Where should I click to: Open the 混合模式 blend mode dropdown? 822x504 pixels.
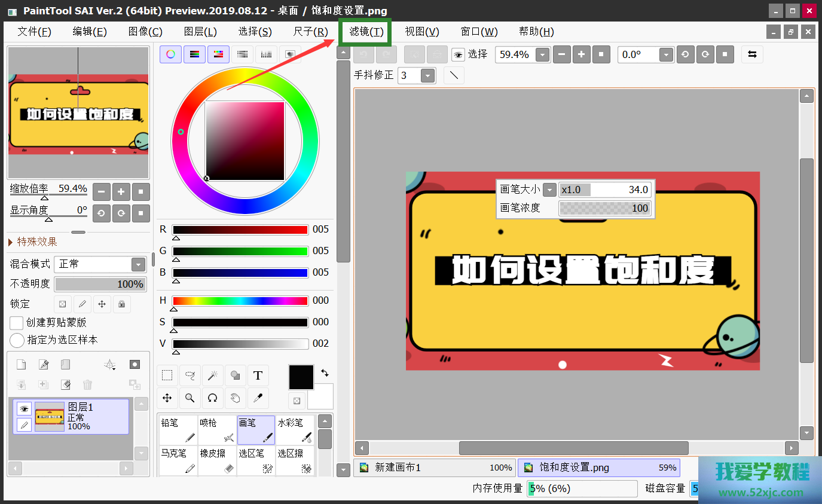click(138, 264)
